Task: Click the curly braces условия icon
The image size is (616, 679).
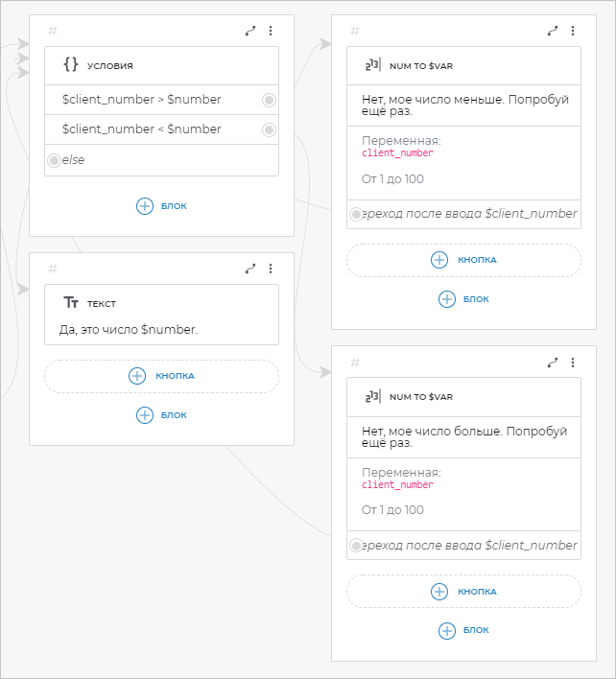Action: [x=70, y=65]
